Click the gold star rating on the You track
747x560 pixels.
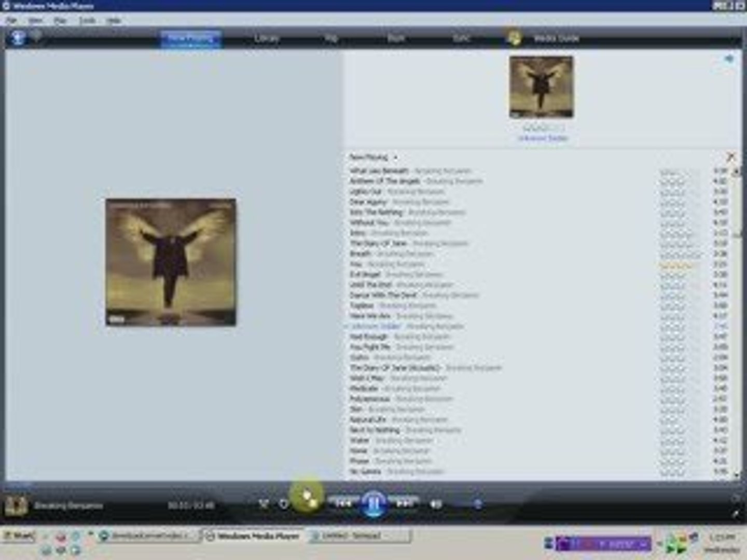point(679,265)
